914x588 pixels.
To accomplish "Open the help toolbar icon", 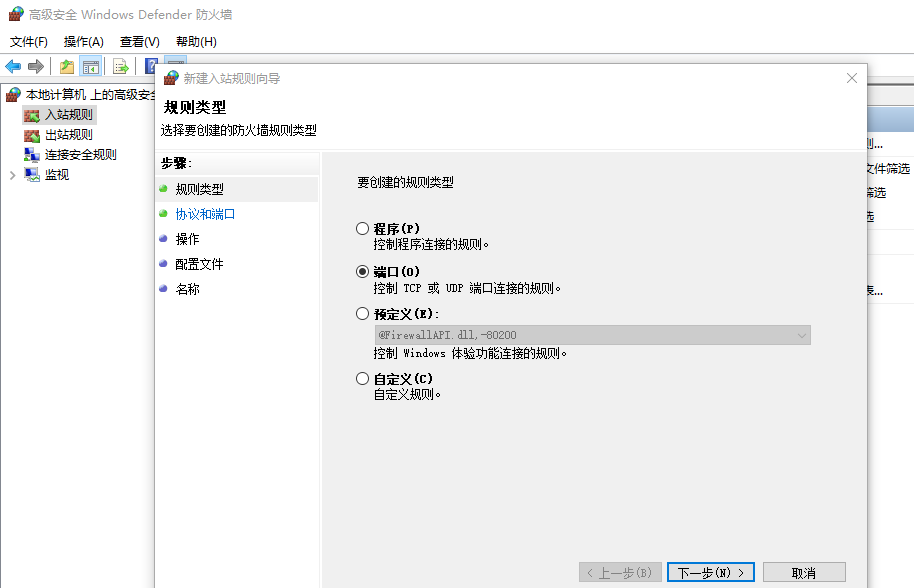I will pyautogui.click(x=152, y=66).
